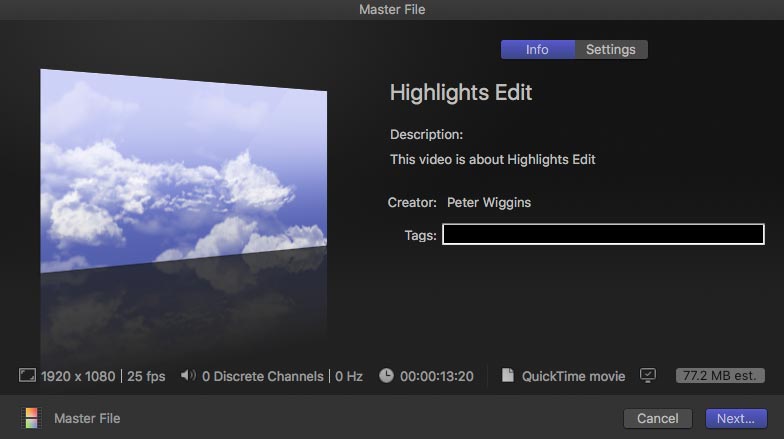Click the audio speaker icon
This screenshot has width=784, height=439.
point(188,376)
